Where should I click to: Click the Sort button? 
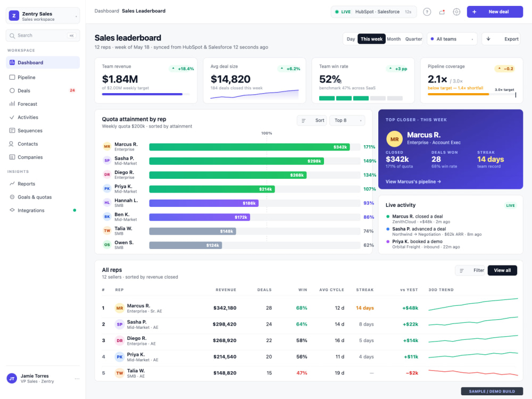tap(312, 120)
